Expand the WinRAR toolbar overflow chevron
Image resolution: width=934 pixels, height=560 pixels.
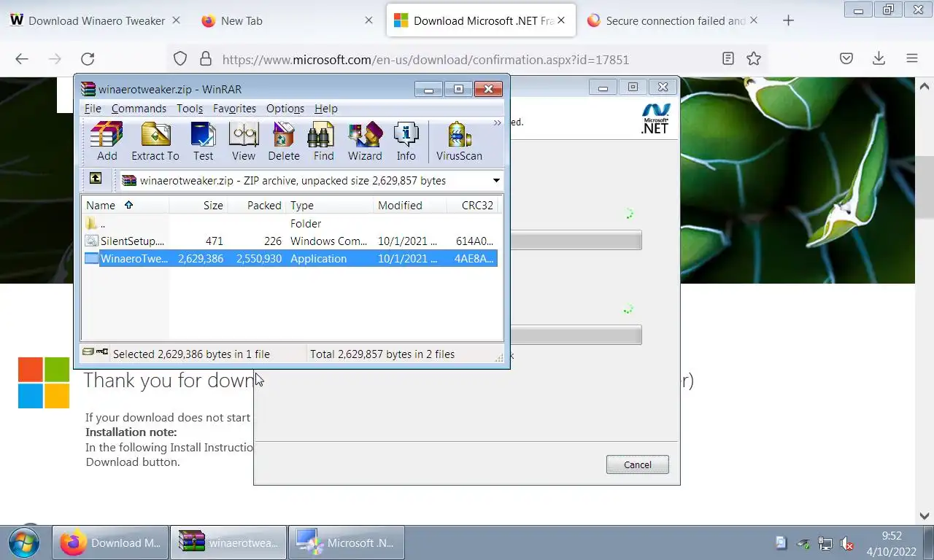coord(497,123)
